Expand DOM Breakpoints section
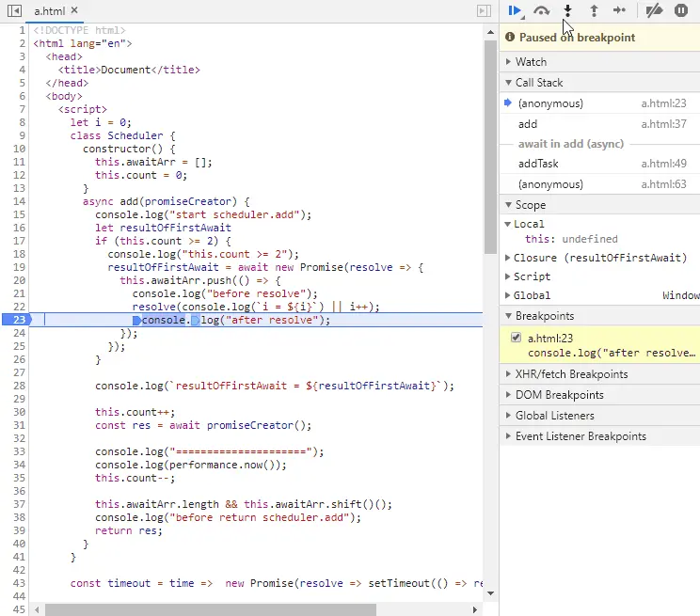The width and height of the screenshot is (700, 616). pos(599,395)
